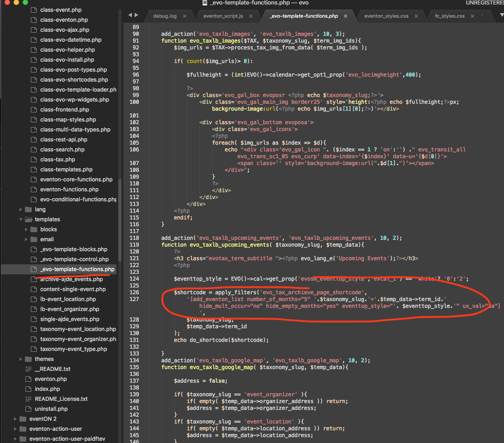Open the tab list dropdown arrow
Screen dimensions: 504x443
(502, 15)
